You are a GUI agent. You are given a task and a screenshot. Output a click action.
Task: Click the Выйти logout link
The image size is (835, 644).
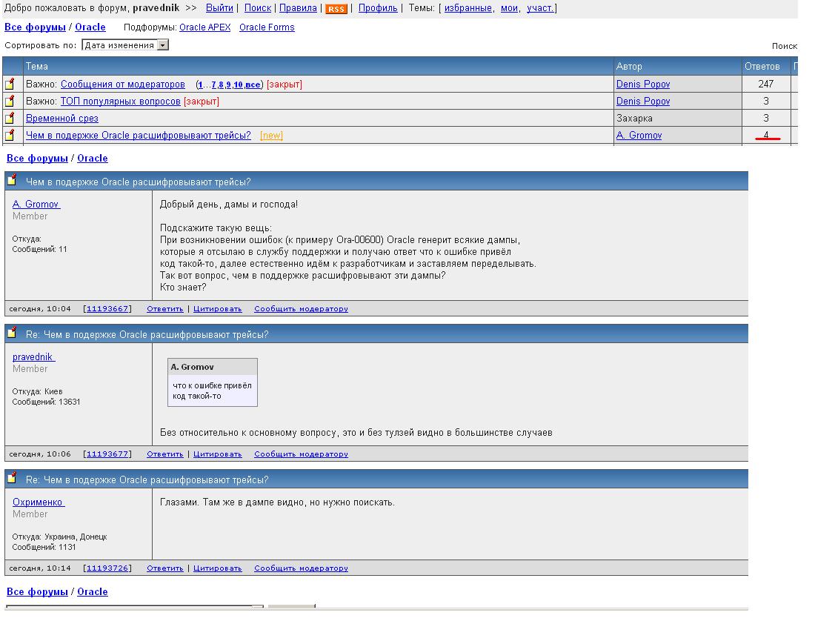219,8
